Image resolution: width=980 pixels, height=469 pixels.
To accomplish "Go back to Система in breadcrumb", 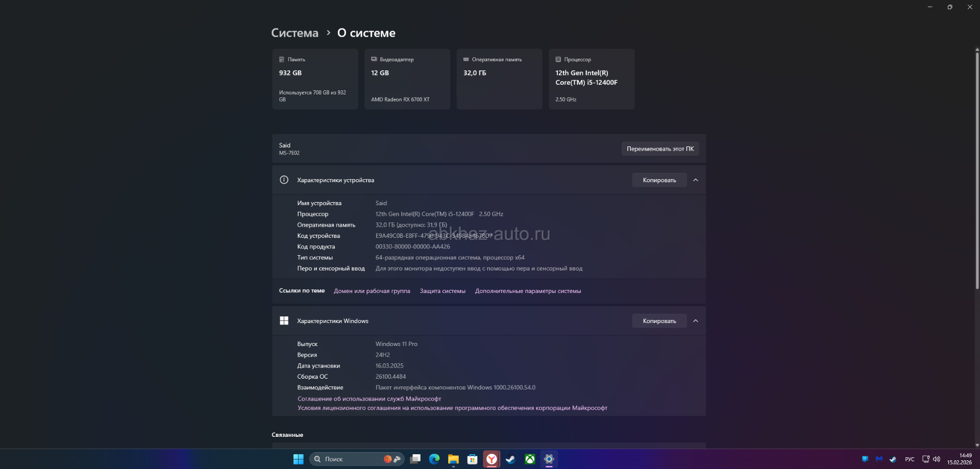I will point(295,33).
